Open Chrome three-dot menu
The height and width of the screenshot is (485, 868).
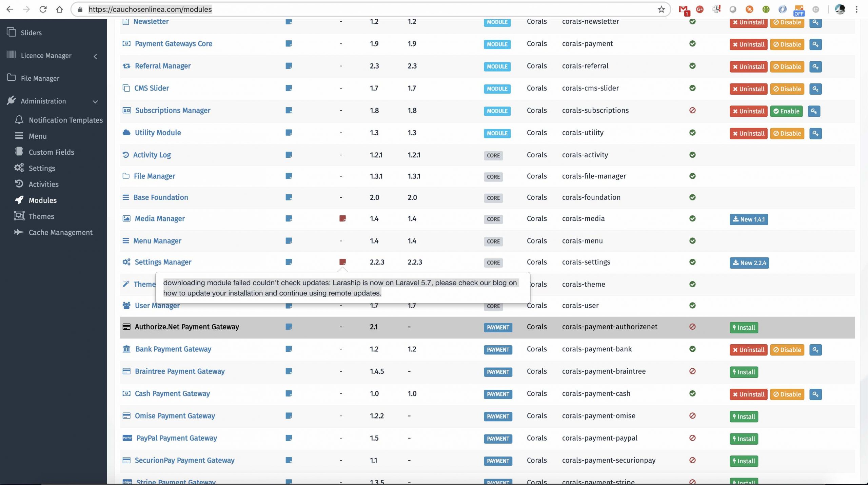[856, 9]
